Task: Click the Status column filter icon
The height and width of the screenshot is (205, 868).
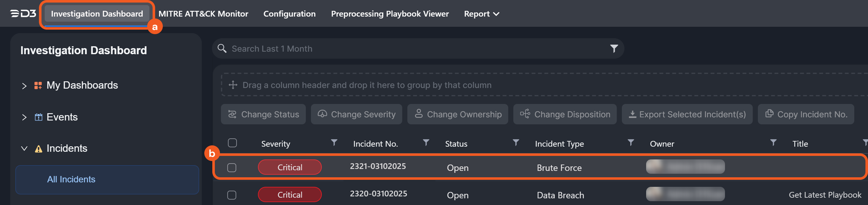Action: pyautogui.click(x=515, y=143)
